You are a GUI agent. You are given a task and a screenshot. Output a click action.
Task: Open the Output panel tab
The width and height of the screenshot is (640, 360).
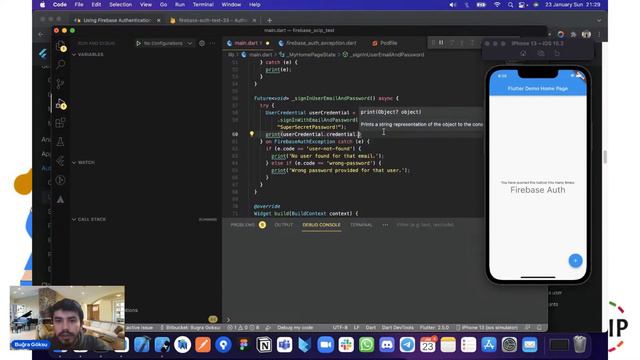point(284,225)
